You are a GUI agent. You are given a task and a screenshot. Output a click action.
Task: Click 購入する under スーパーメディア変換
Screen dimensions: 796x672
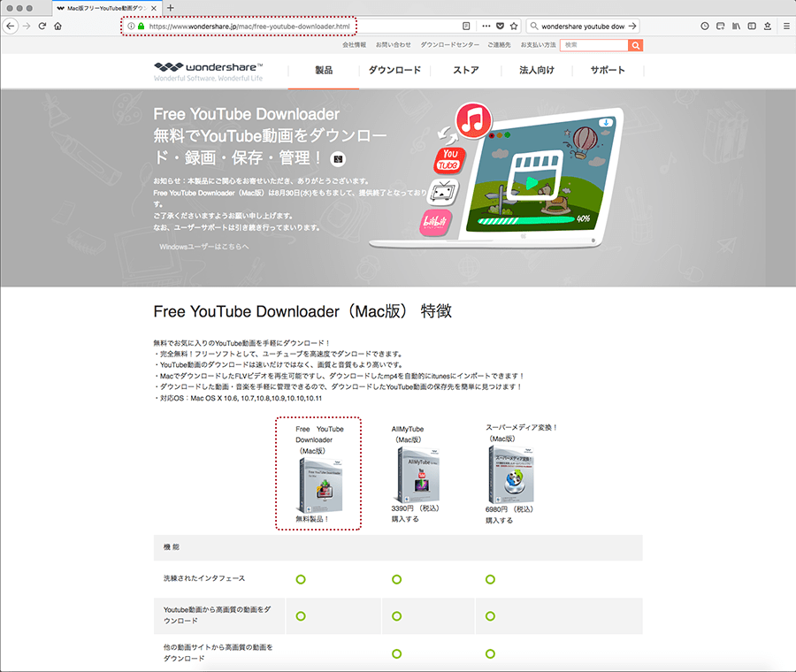499,520
